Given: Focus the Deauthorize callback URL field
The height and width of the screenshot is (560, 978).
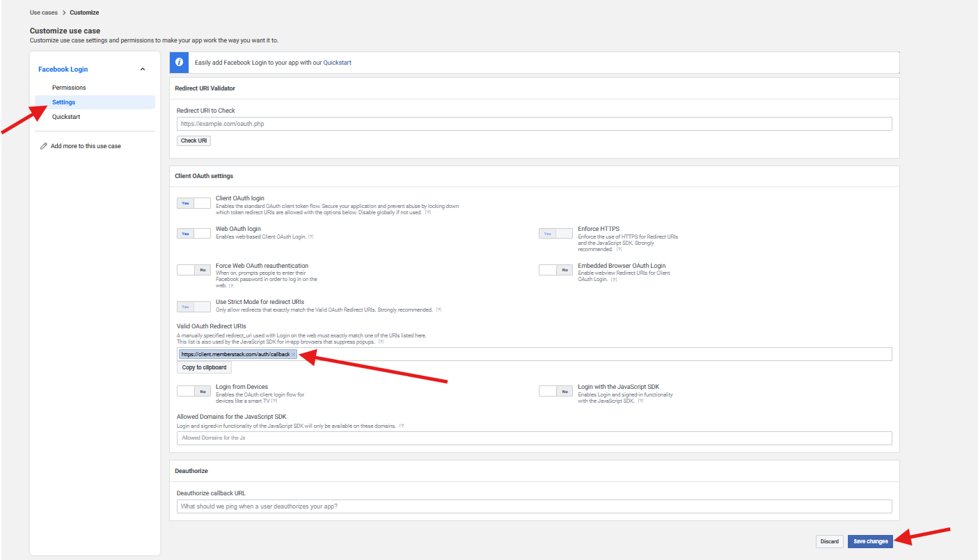Looking at the screenshot, I should click(x=535, y=506).
